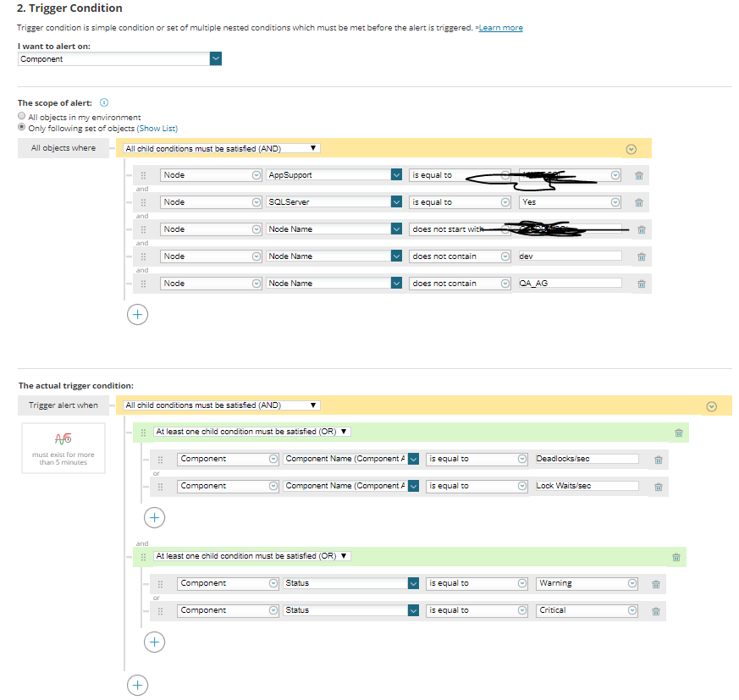739x700 pixels.
Task: Delete the second OR condition group
Action: (x=676, y=557)
